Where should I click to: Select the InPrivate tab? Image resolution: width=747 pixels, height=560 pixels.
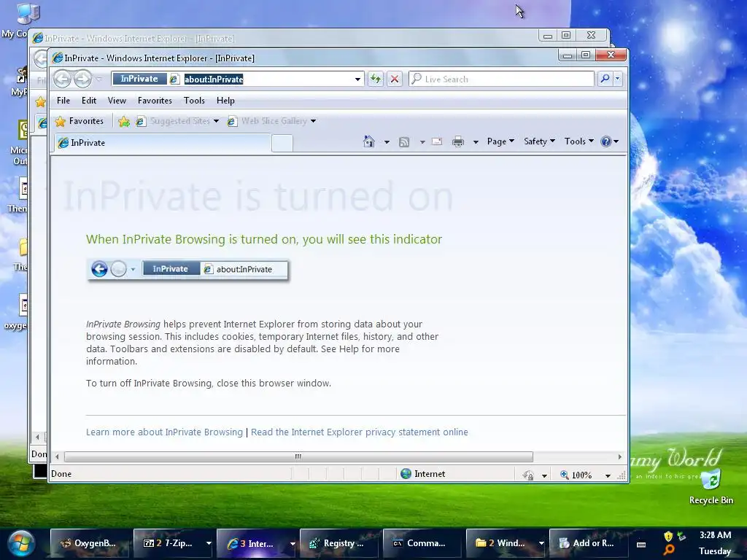[x=162, y=143]
